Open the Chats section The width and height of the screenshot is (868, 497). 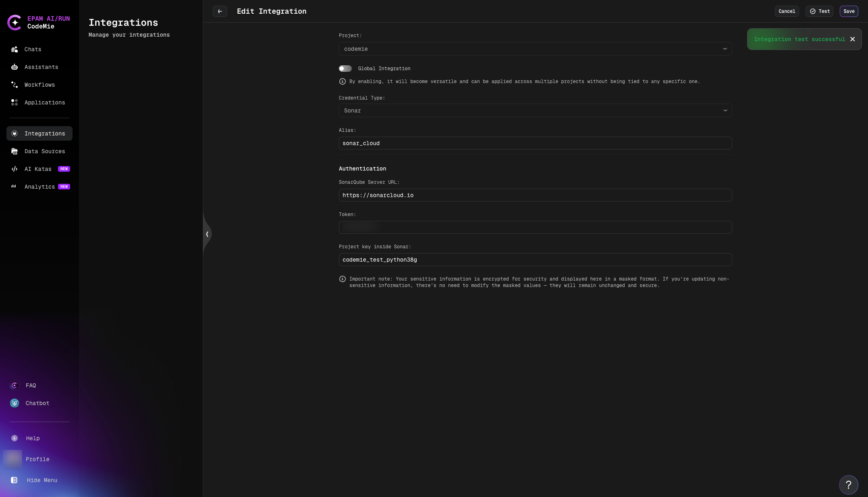pyautogui.click(x=32, y=49)
